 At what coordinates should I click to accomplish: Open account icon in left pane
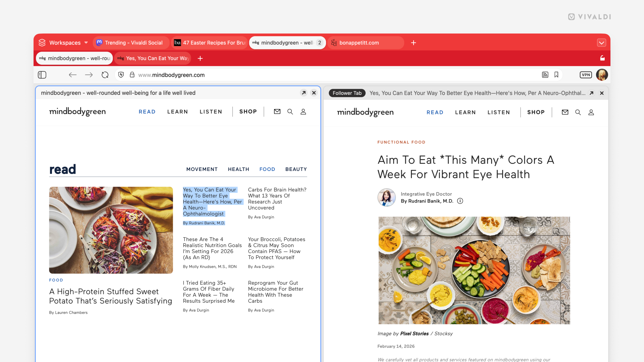tap(303, 112)
